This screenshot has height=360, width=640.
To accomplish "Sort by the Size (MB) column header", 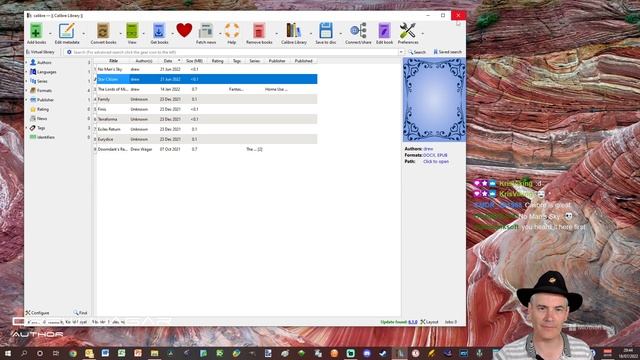I will tap(194, 61).
